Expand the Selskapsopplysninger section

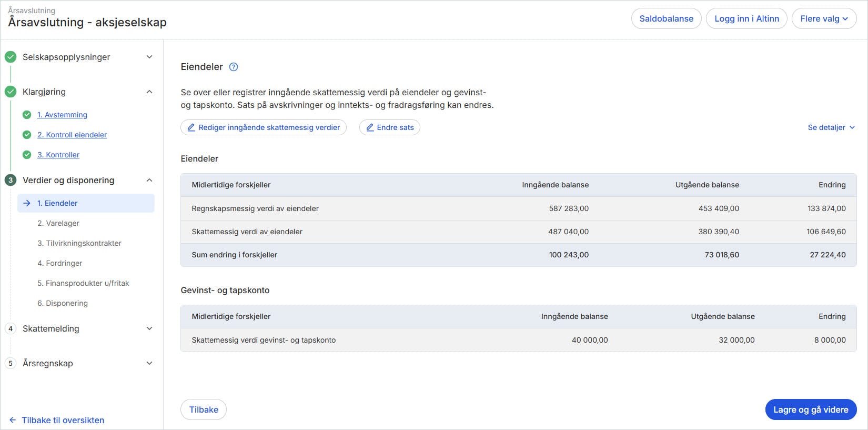[x=149, y=57]
